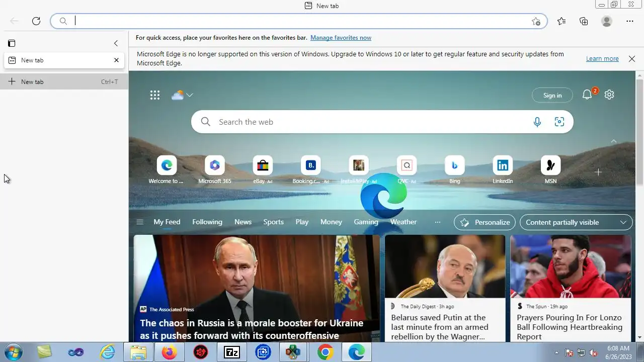Close the New tab in sidebar

pyautogui.click(x=116, y=60)
